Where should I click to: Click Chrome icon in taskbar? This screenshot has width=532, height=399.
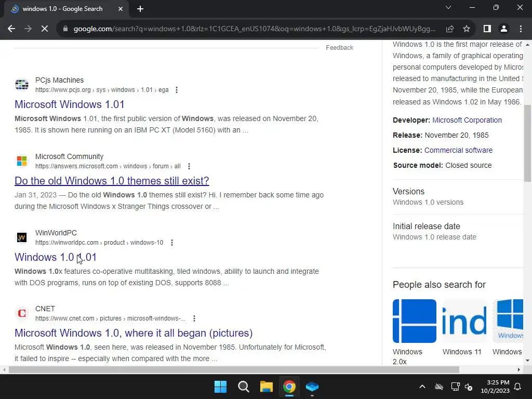pos(289,387)
